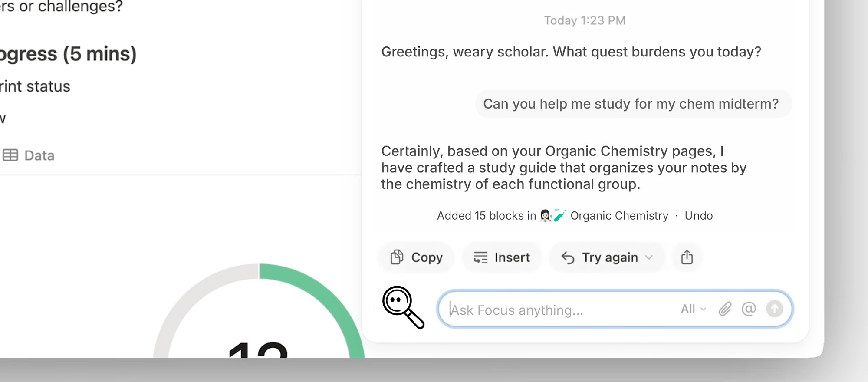Copy the AI response
Screen dimensions: 868x382
coord(416,257)
